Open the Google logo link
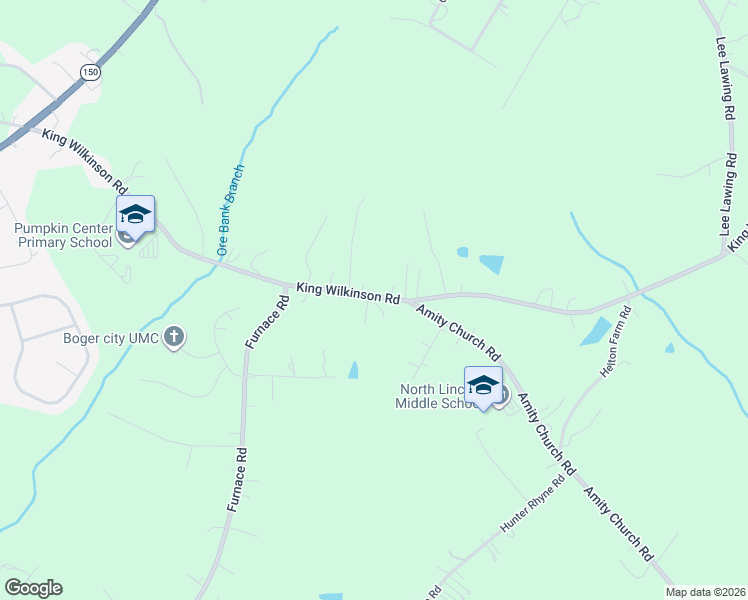The image size is (748, 600). coord(33,588)
